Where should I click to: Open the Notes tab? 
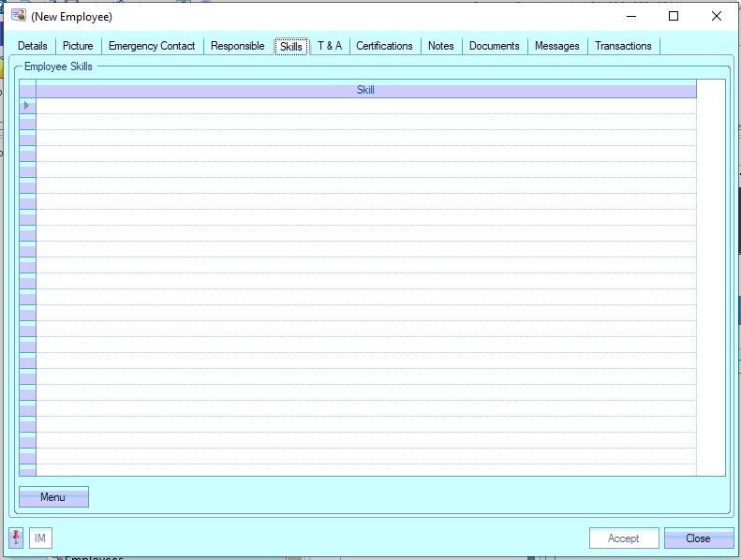point(440,46)
